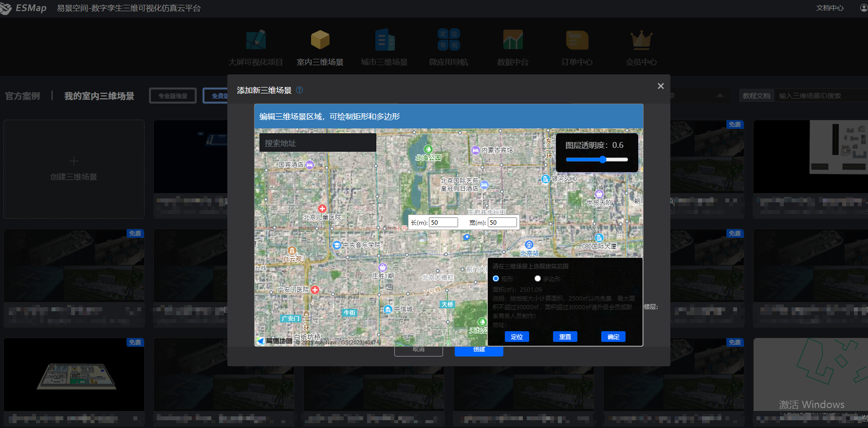
Task: Click the 皇冠假日酒店 hotel marker
Action: (484, 185)
